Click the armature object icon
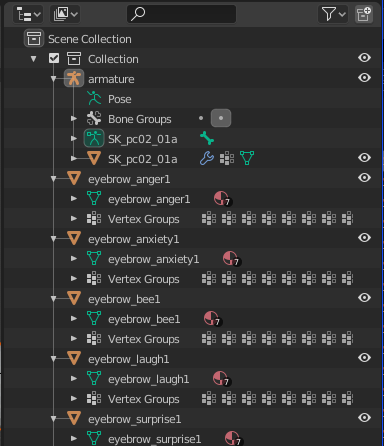 pyautogui.click(x=74, y=78)
